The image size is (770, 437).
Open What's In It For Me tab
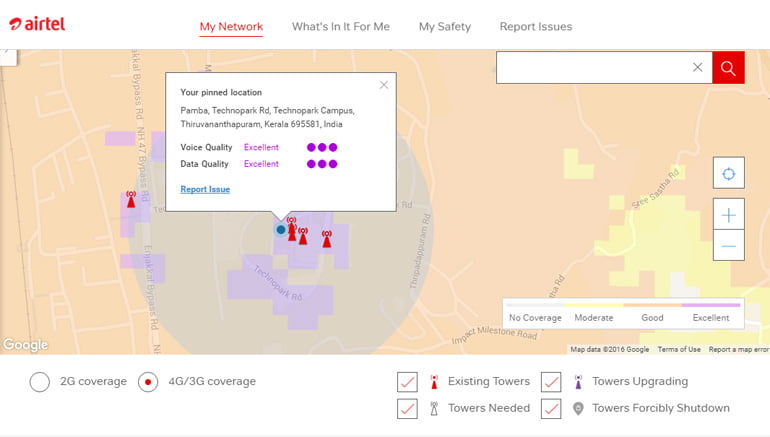click(341, 27)
